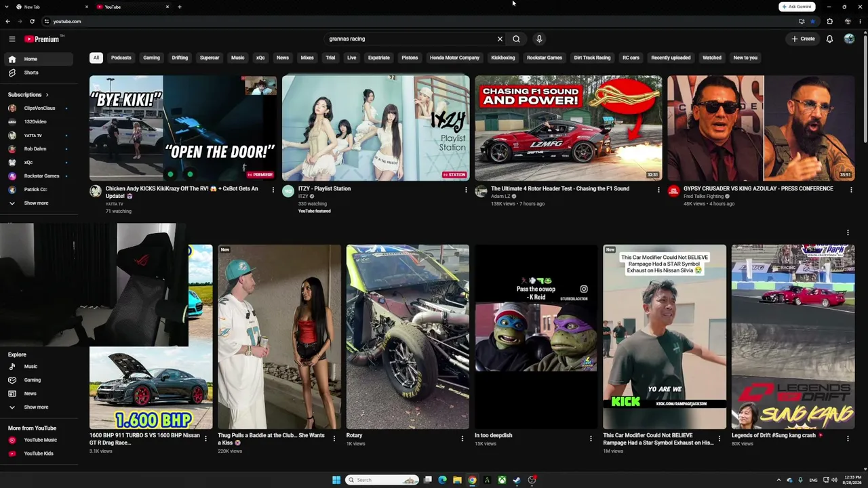Start voice search with the microphone icon
This screenshot has height=488, width=868.
[x=539, y=39]
